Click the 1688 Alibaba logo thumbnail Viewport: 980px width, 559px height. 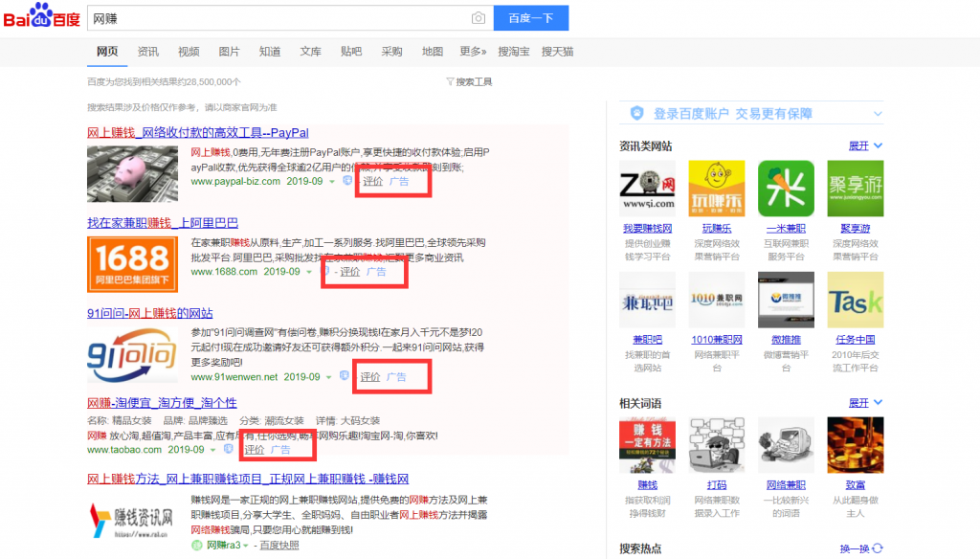132,264
